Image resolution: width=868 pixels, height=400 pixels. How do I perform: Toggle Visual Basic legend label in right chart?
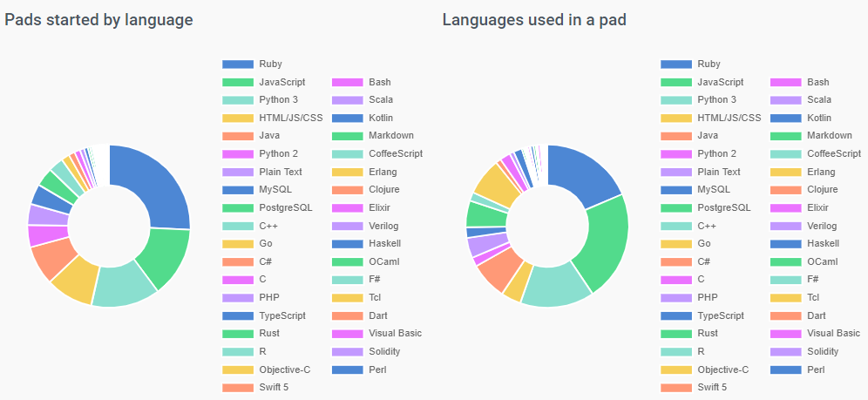[833, 333]
